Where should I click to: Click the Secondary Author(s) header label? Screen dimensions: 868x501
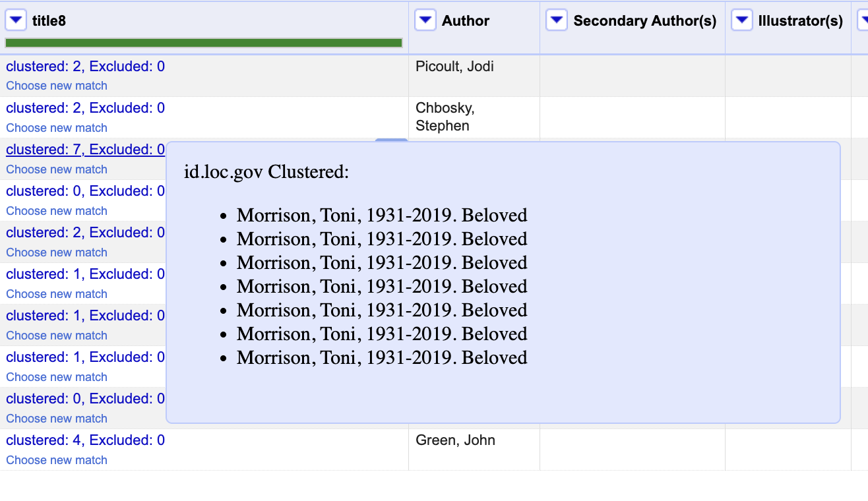pyautogui.click(x=644, y=21)
